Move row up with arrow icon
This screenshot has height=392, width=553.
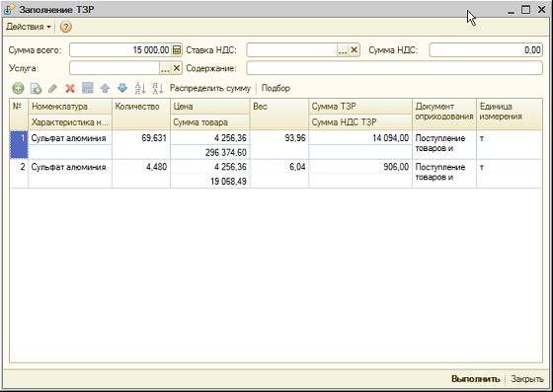click(x=105, y=88)
